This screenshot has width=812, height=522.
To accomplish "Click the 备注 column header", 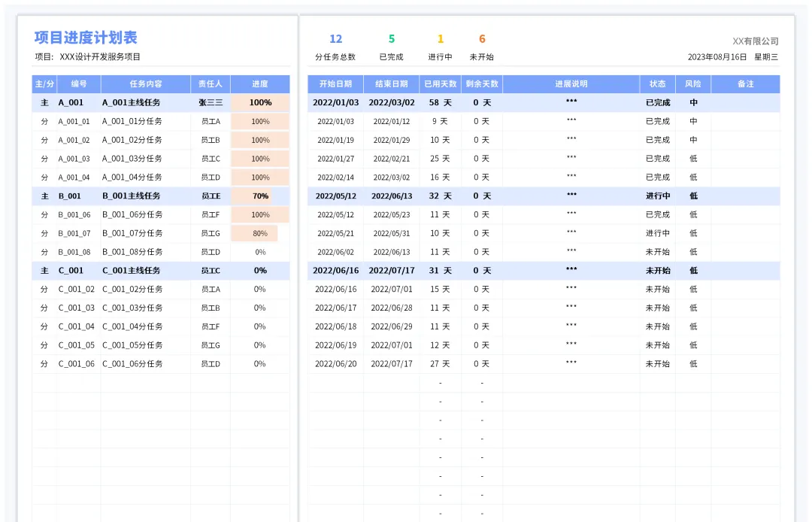I will [746, 84].
